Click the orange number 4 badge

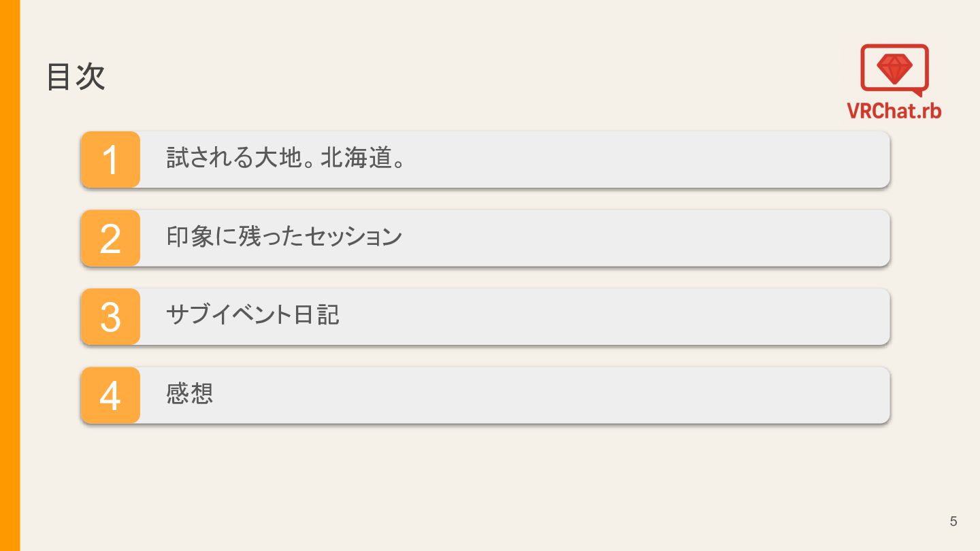click(110, 395)
